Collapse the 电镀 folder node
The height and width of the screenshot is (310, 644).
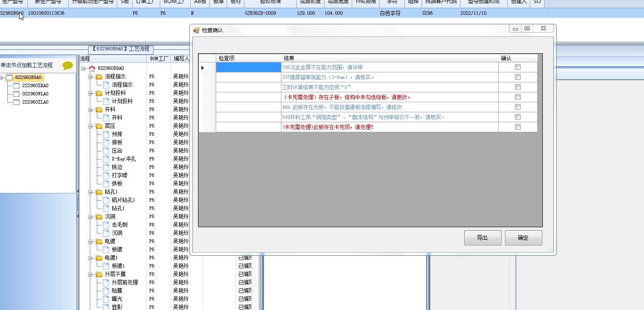[90, 241]
